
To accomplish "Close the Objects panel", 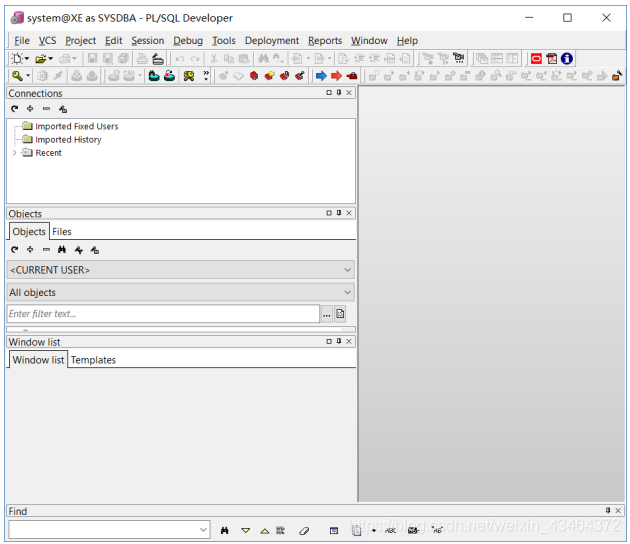I will coord(349,213).
